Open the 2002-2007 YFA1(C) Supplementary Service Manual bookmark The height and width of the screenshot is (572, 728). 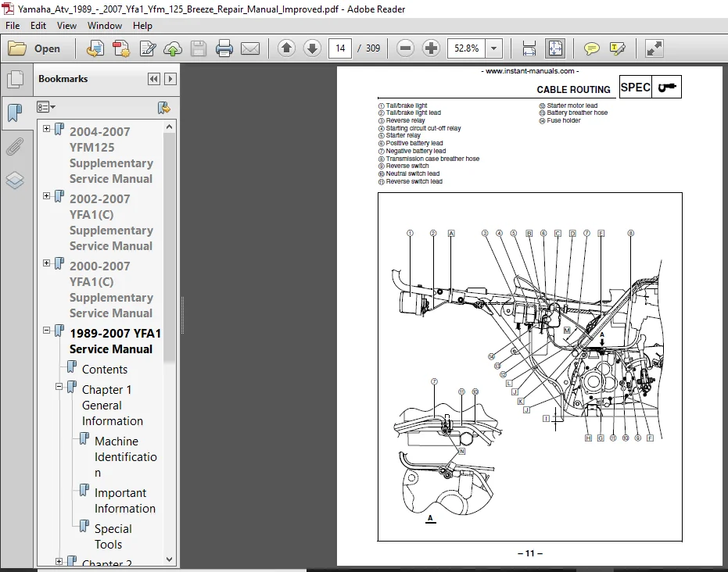(x=111, y=222)
